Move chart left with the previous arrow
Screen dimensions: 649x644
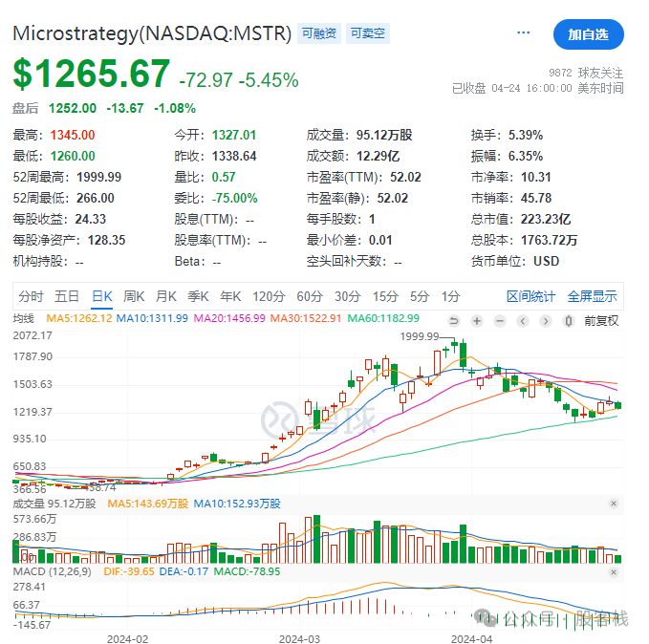(x=523, y=321)
